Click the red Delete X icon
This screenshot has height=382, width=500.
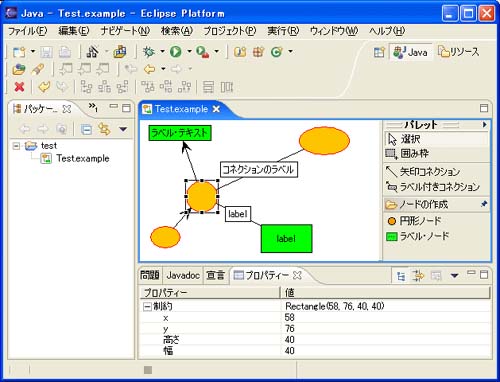point(19,87)
